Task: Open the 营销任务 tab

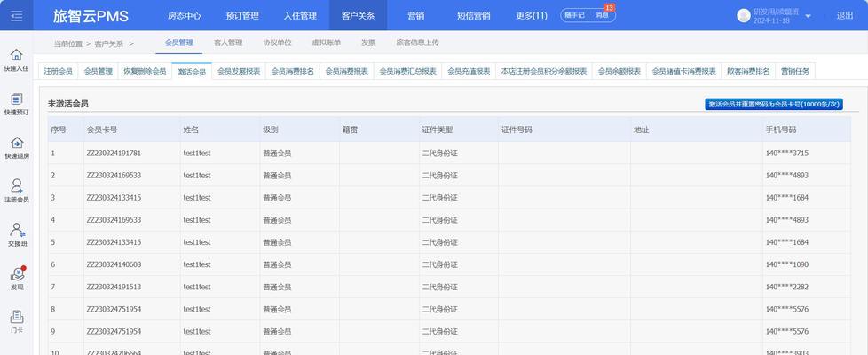Action: (795, 71)
